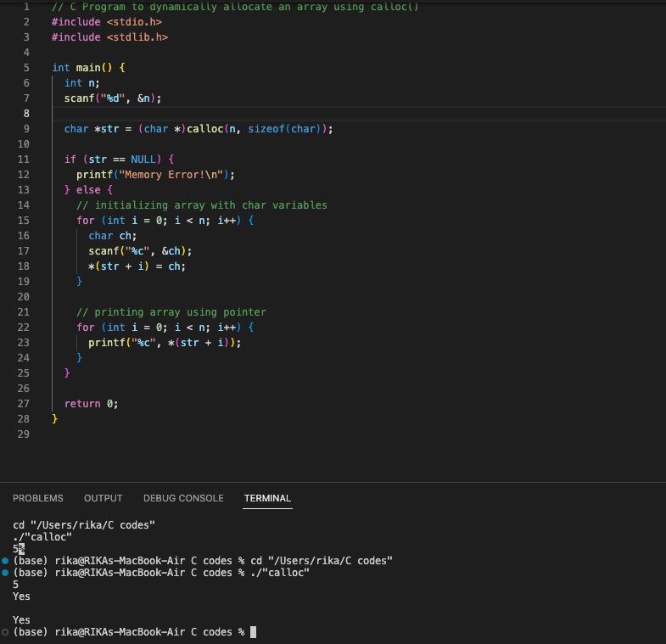The width and height of the screenshot is (666, 644).
Task: Click 'Memory Error!' string in printf
Action: (165, 175)
